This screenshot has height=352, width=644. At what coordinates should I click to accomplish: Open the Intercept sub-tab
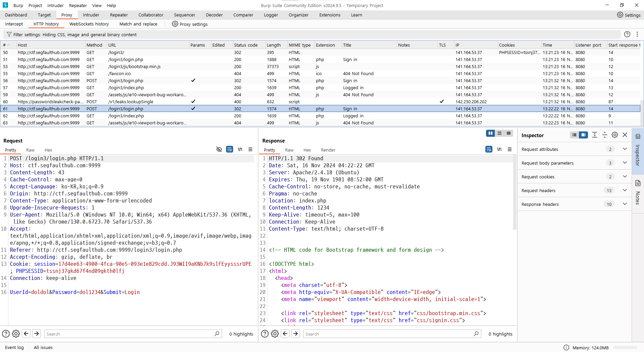point(14,24)
